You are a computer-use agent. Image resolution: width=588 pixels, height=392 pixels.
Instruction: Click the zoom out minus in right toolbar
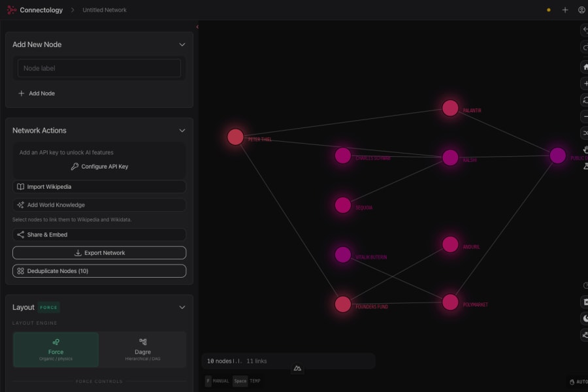pyautogui.click(x=585, y=117)
